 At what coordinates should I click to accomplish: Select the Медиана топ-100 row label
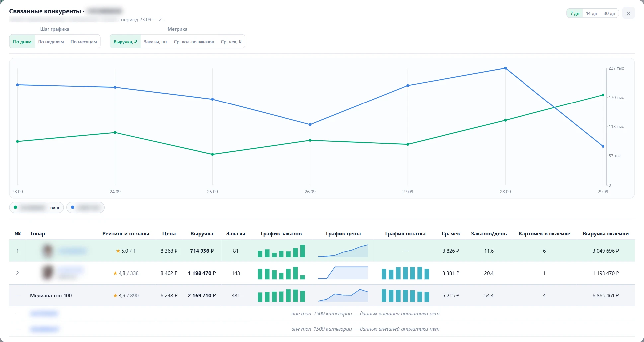(x=51, y=296)
